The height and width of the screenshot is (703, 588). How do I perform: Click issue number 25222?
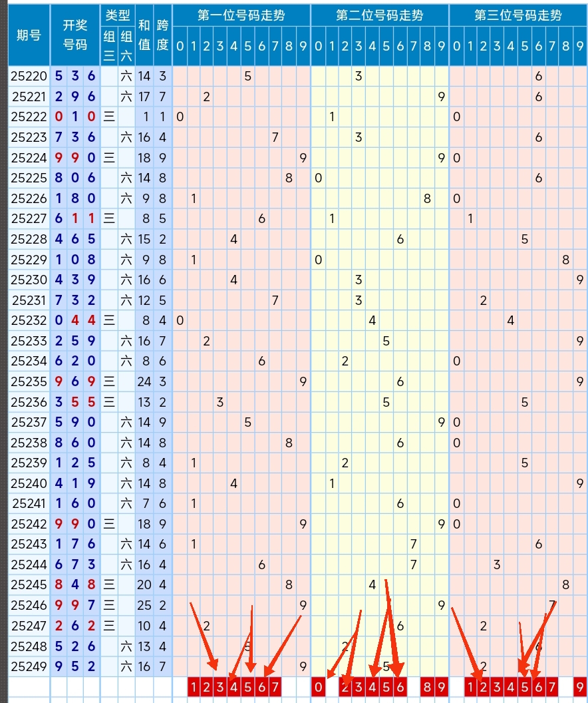(29, 117)
